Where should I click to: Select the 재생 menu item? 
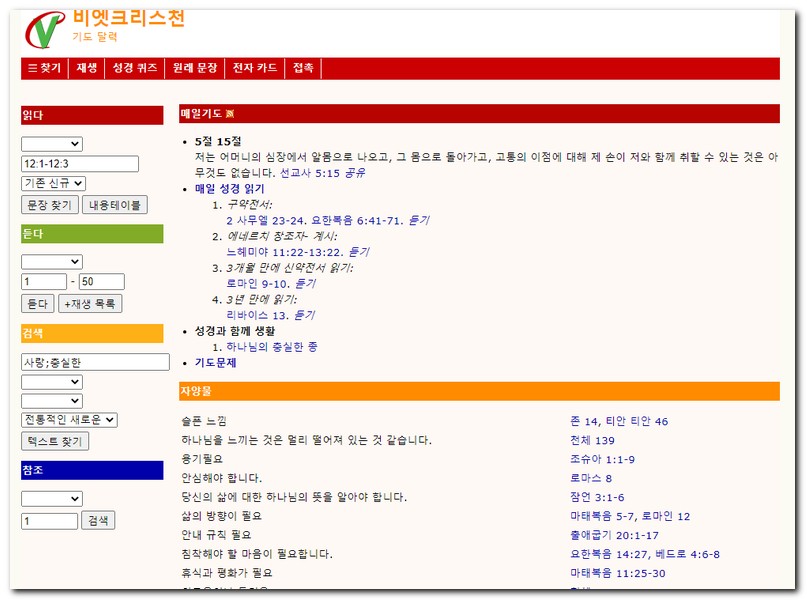tap(87, 68)
